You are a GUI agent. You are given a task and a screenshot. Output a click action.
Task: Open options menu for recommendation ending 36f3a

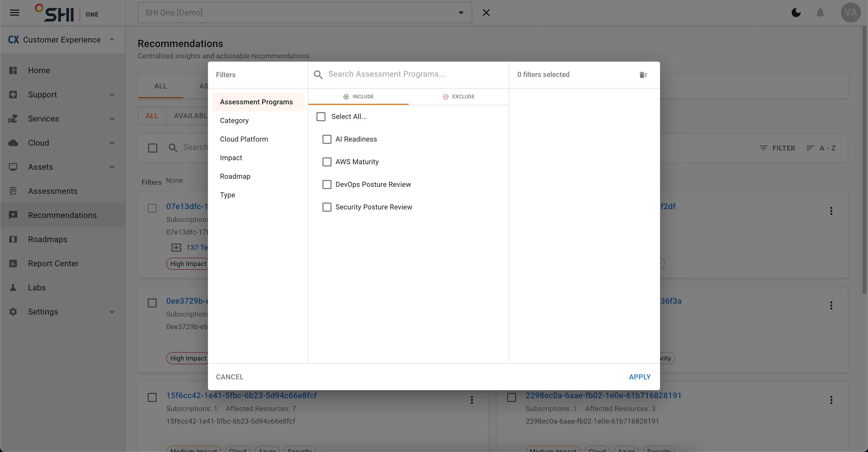tap(831, 305)
